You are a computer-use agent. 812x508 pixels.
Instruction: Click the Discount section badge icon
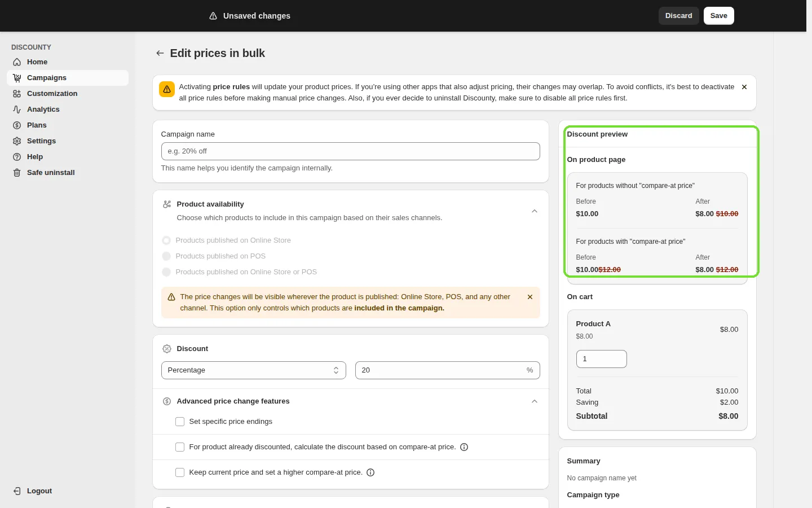167,349
